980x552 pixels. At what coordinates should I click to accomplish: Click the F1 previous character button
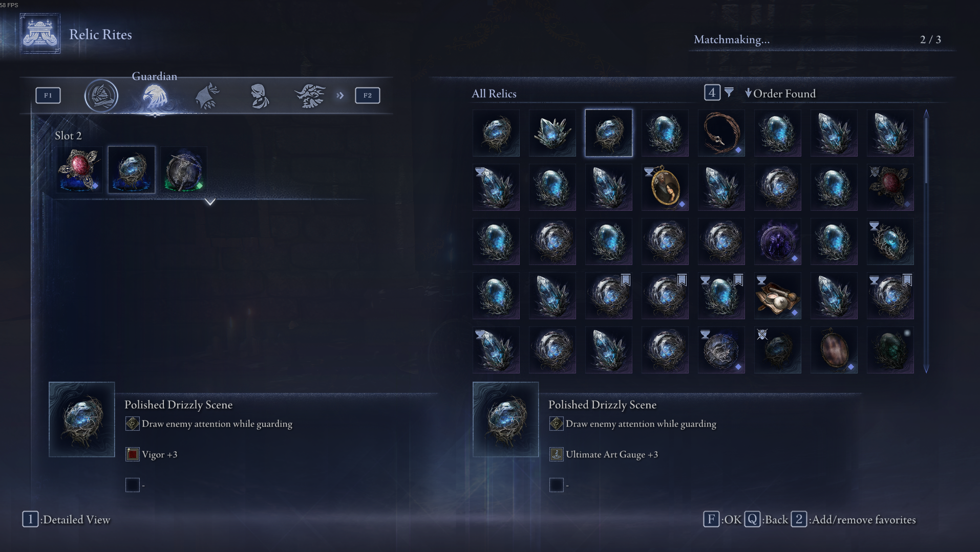click(x=48, y=95)
